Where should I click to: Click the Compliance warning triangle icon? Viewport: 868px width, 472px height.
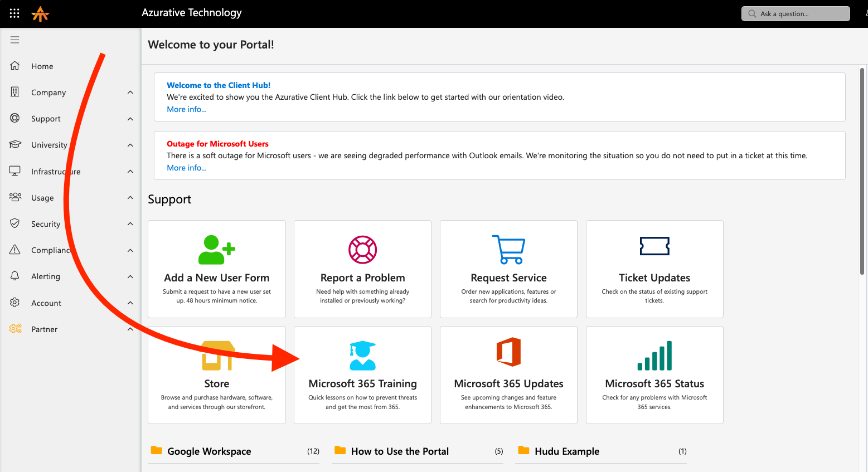tap(15, 250)
